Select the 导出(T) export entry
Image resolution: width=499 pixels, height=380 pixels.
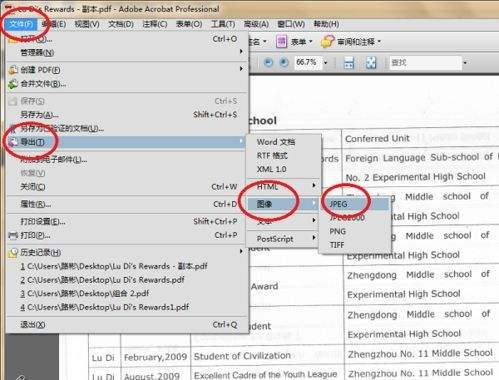(x=127, y=142)
